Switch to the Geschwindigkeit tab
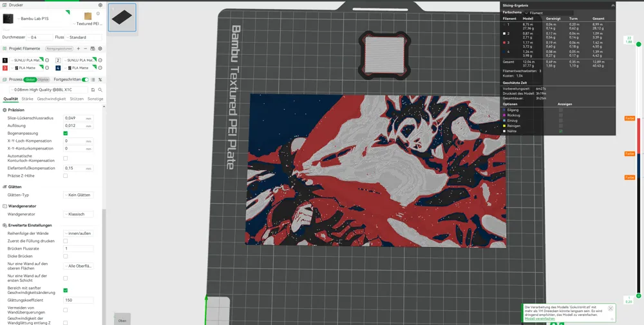The image size is (644, 325). coord(52,99)
